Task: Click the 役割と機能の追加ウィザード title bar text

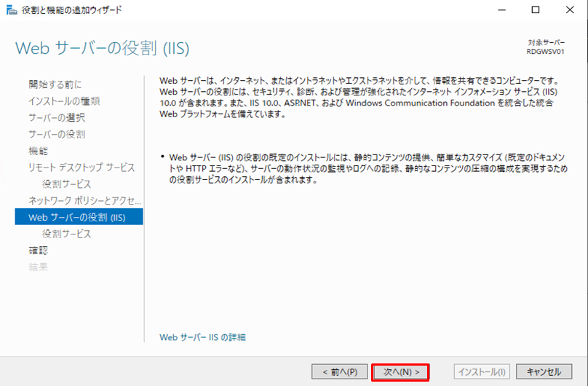Action: pos(73,10)
